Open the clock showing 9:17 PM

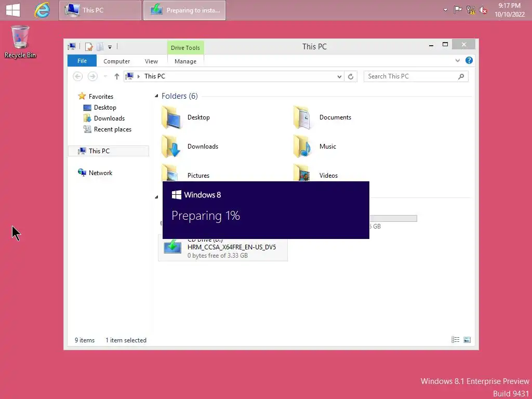(509, 10)
